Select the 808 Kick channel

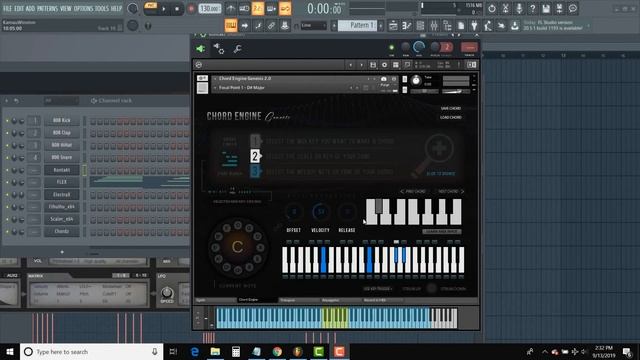coord(62,120)
